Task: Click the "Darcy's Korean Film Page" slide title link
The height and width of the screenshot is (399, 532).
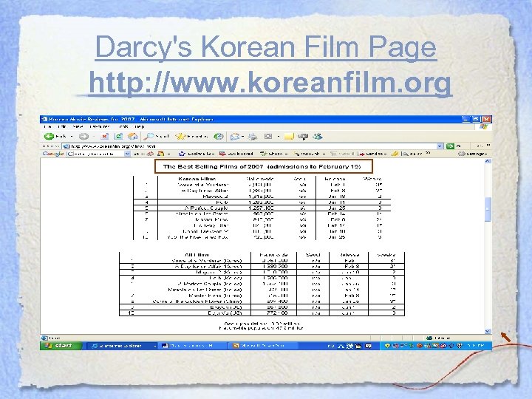Action: point(266,47)
